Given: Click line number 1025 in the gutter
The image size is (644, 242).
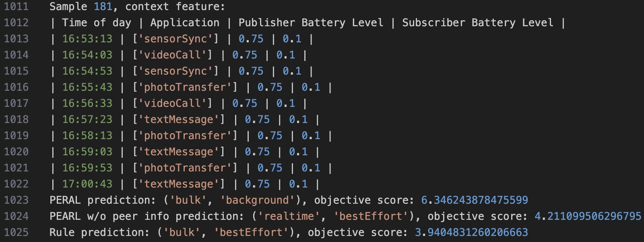Looking at the screenshot, I should pyautogui.click(x=16, y=232).
